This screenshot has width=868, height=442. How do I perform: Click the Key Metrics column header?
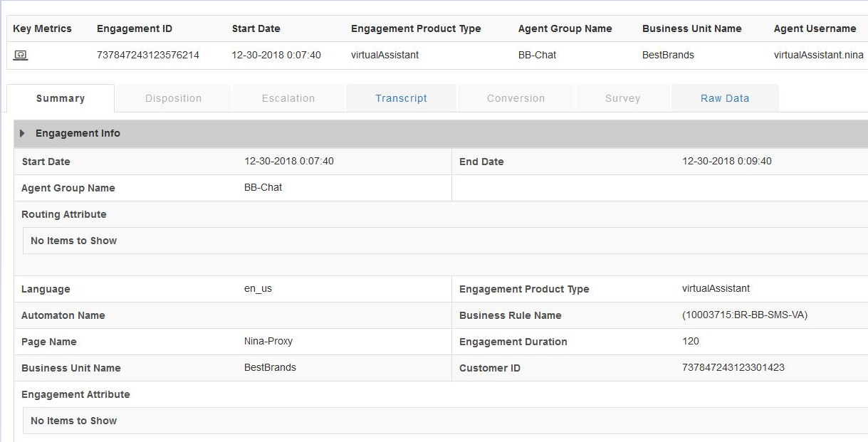(42, 28)
